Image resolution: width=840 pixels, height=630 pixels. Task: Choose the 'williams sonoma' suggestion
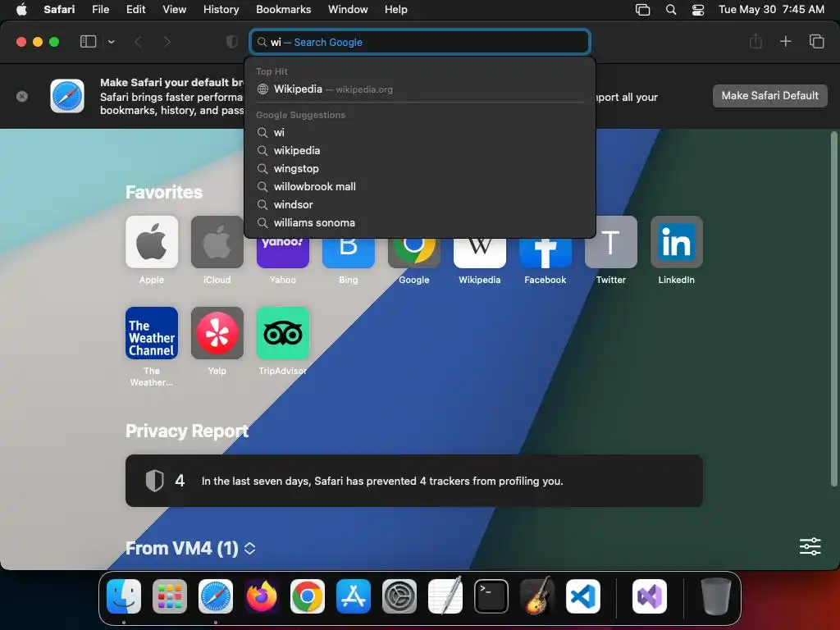point(420,223)
